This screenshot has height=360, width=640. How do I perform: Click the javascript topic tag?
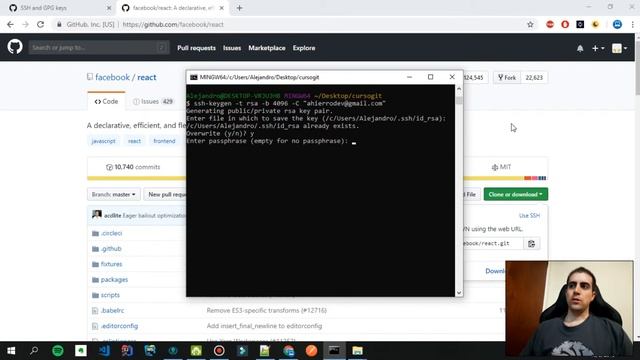pyautogui.click(x=103, y=141)
